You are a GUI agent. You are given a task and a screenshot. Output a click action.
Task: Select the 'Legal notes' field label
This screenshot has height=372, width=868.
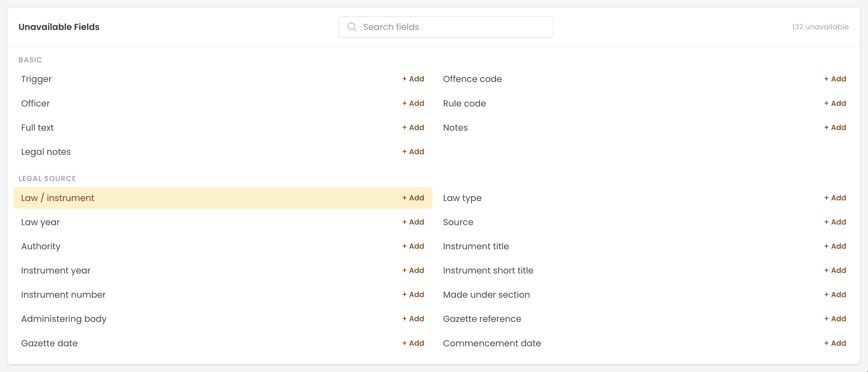point(46,152)
